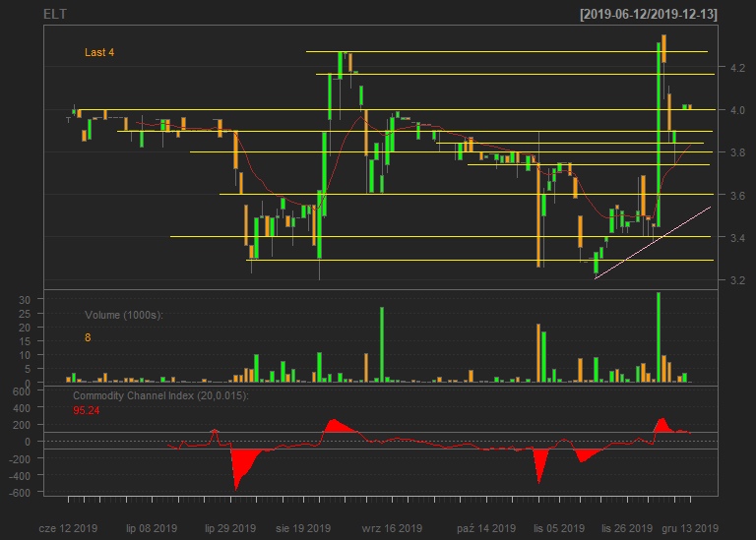Screen dimensions: 756x540
Task: Click the 'wrz 16 2019' date label
Action: [392, 528]
